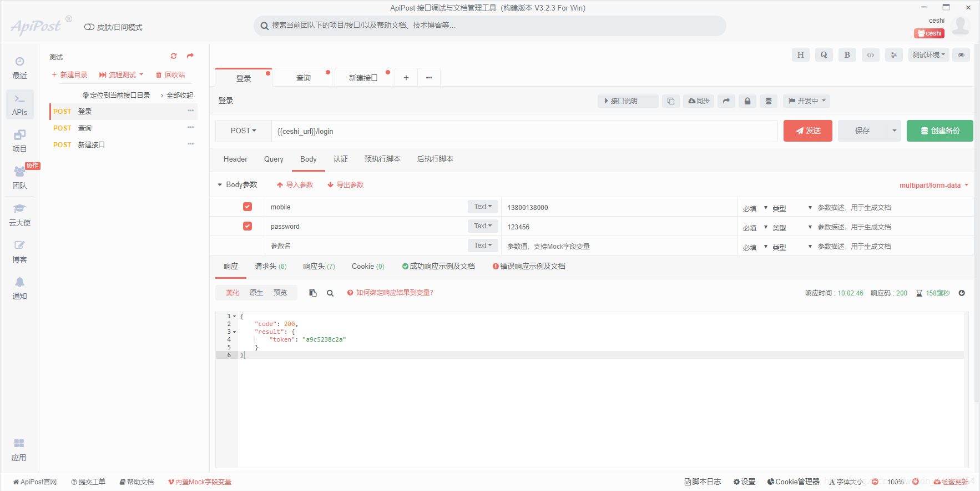
Task: Copy the response content icon
Action: coord(313,293)
